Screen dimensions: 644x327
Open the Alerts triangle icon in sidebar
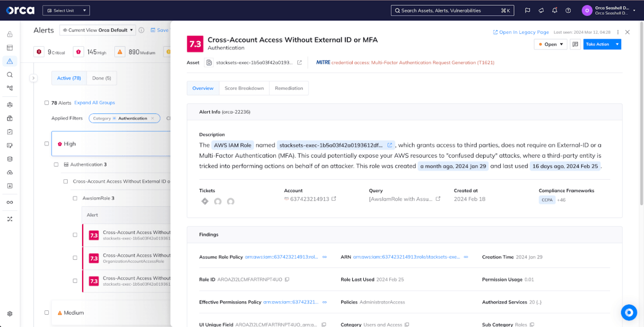[10, 61]
